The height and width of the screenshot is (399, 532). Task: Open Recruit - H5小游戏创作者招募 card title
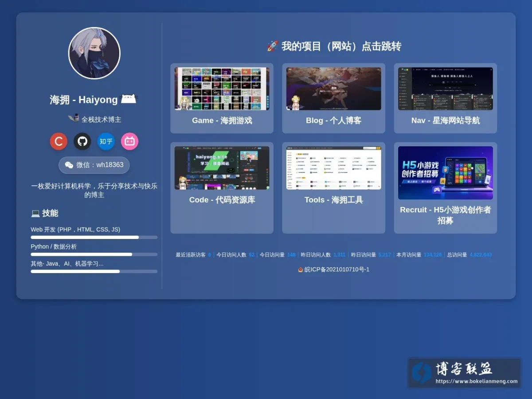[x=446, y=215]
